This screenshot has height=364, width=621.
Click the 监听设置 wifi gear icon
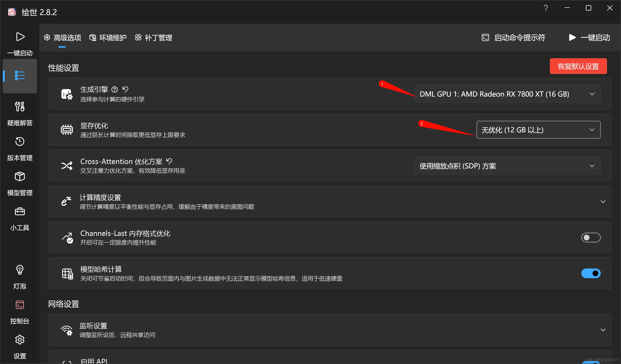point(67,330)
